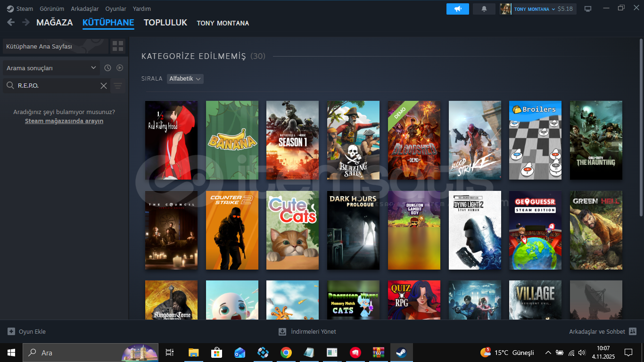Screen dimensions: 644x362
Task: Click the announcements megaphone icon
Action: tap(457, 9)
